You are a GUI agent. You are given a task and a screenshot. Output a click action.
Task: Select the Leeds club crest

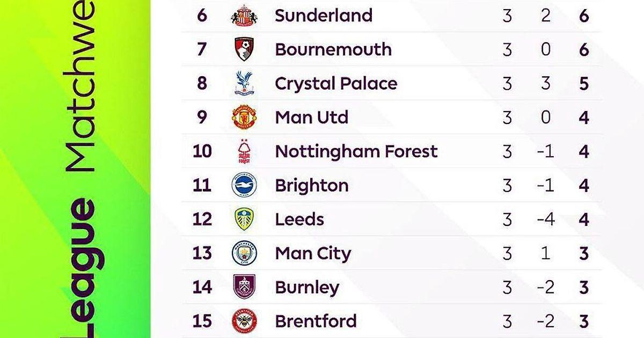(244, 219)
